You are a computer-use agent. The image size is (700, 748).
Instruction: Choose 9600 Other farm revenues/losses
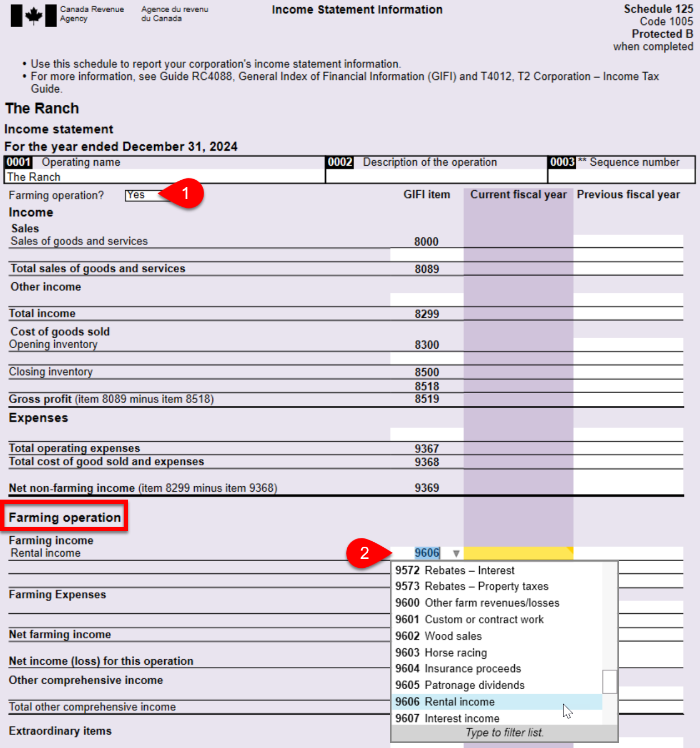pyautogui.click(x=496, y=603)
